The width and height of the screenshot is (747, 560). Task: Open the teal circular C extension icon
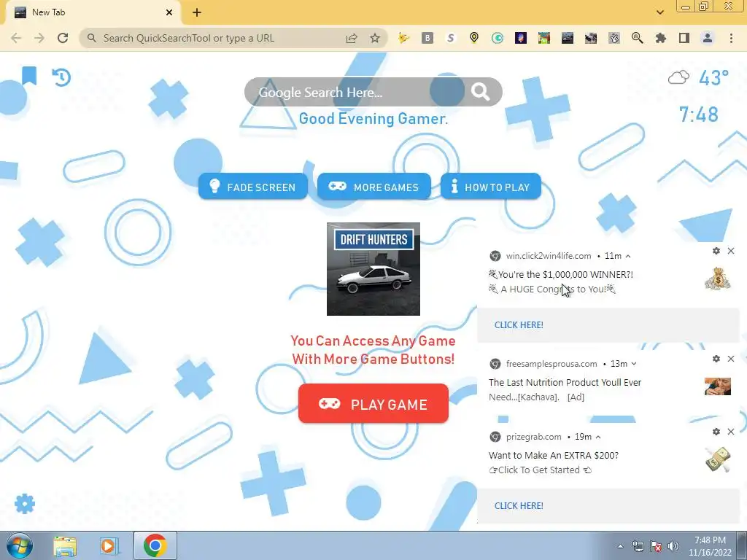[498, 38]
